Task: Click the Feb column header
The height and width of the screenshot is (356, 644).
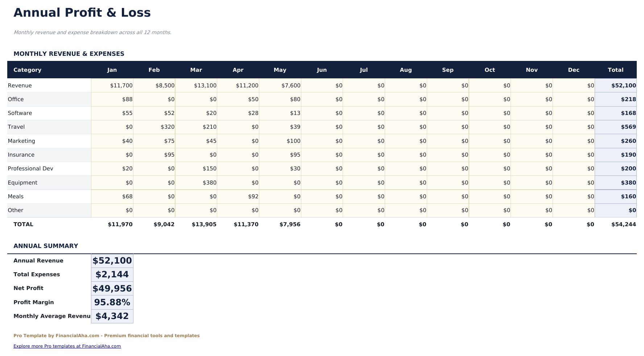Action: tap(154, 70)
